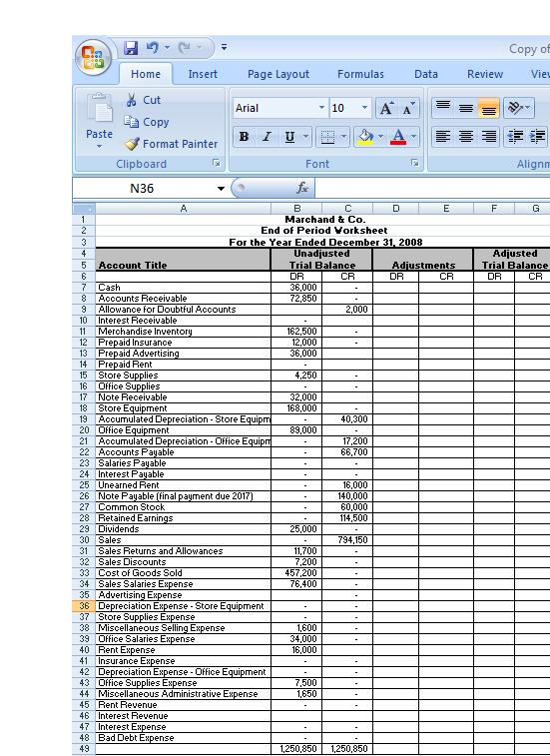
Task: Open the text orientation button
Action: pyautogui.click(x=519, y=108)
